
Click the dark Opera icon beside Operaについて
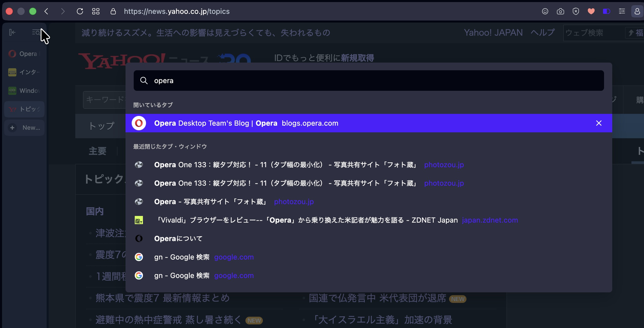coord(139,239)
